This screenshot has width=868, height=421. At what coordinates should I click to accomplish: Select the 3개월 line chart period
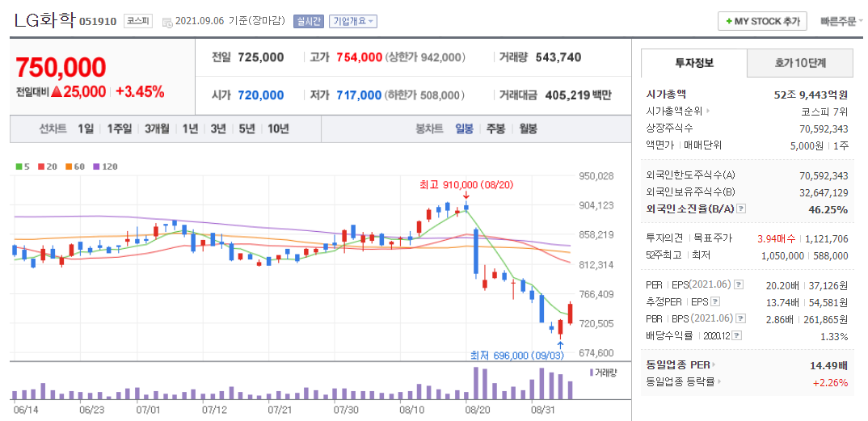tap(158, 129)
